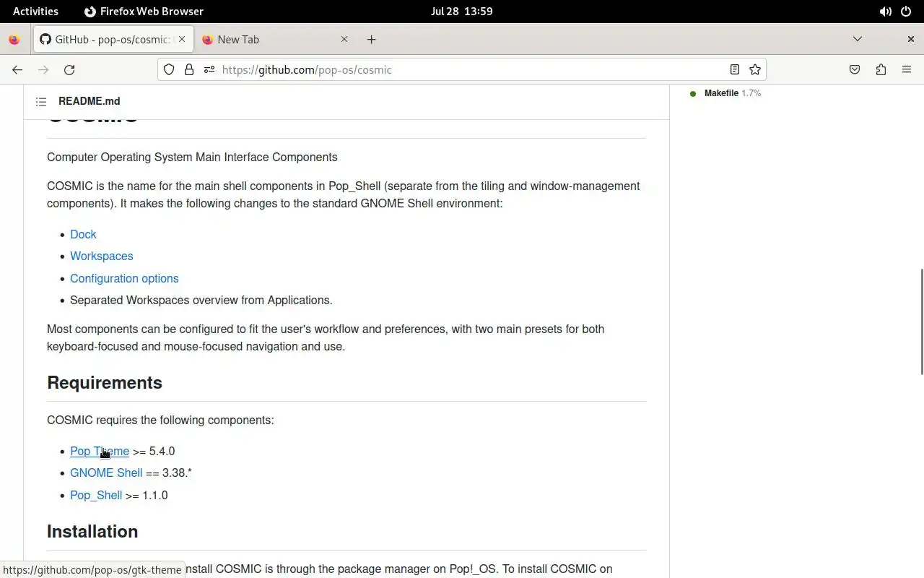Open the Firefox hamburger application menu
This screenshot has width=924, height=578.
907,70
